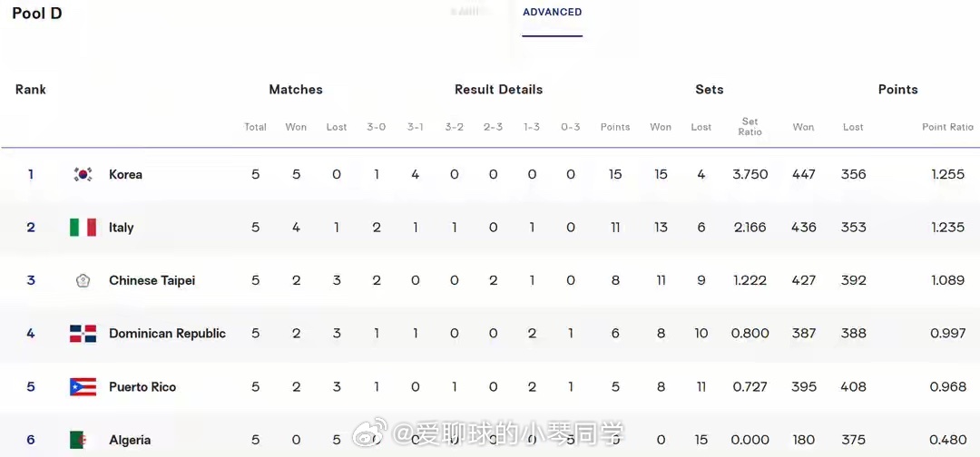Image resolution: width=980 pixels, height=457 pixels.
Task: Click the Set Ratio column header
Action: (750, 127)
